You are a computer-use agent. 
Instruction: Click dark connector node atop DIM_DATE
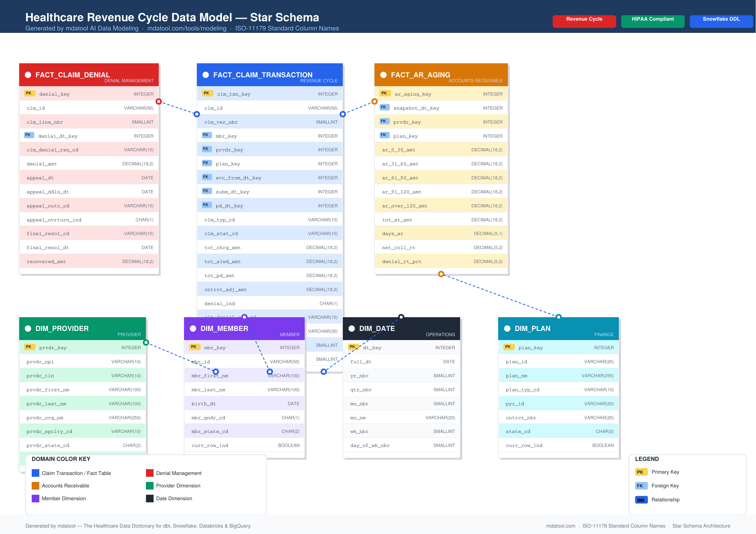(x=401, y=317)
